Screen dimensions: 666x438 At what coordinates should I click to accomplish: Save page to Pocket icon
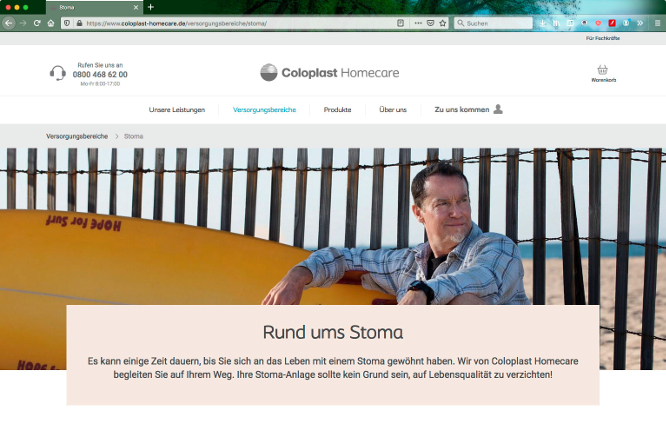pos(430,23)
